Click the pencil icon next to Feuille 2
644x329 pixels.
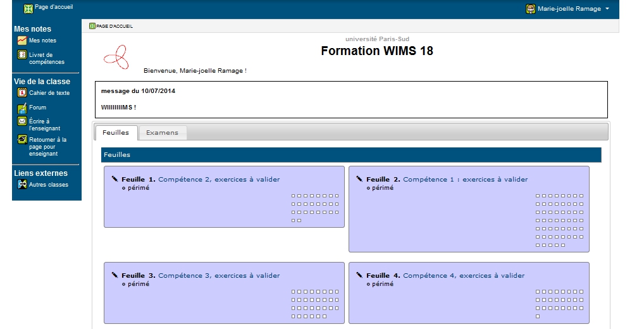point(359,179)
